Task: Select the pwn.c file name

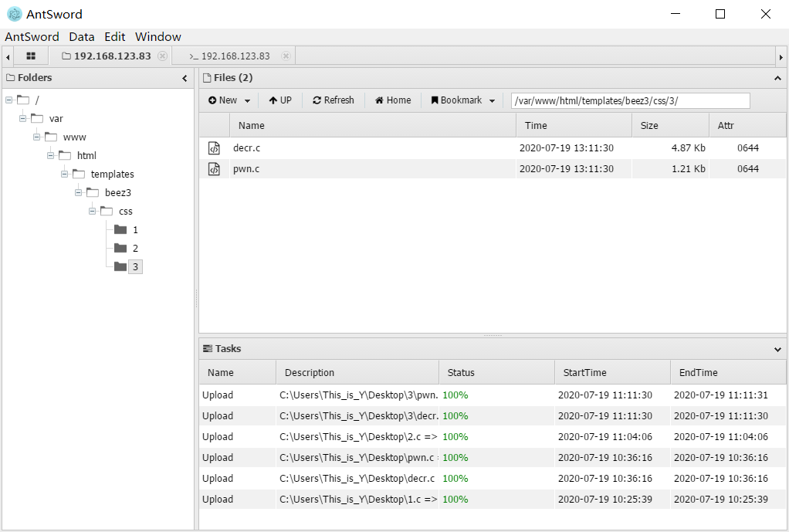Action: [x=246, y=168]
